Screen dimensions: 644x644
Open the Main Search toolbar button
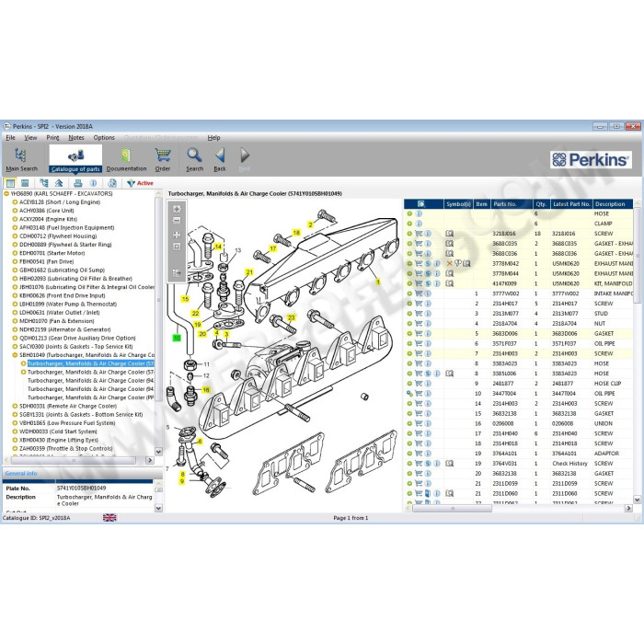[x=21, y=159]
